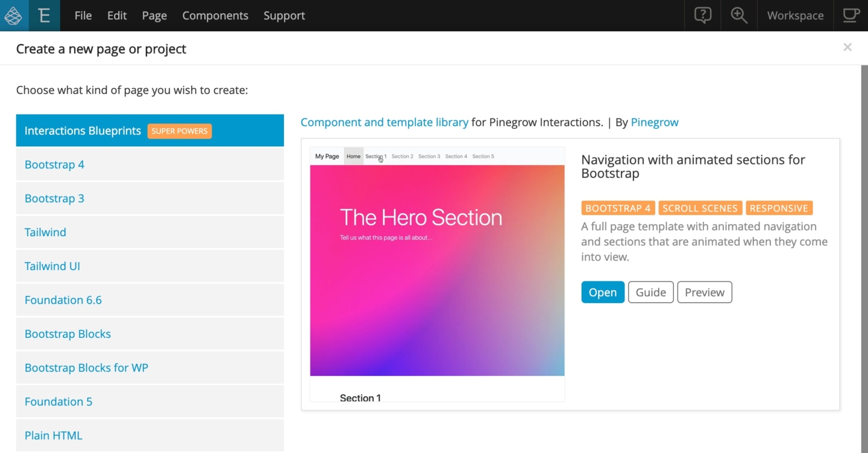Open the Workspace menu

pos(794,15)
